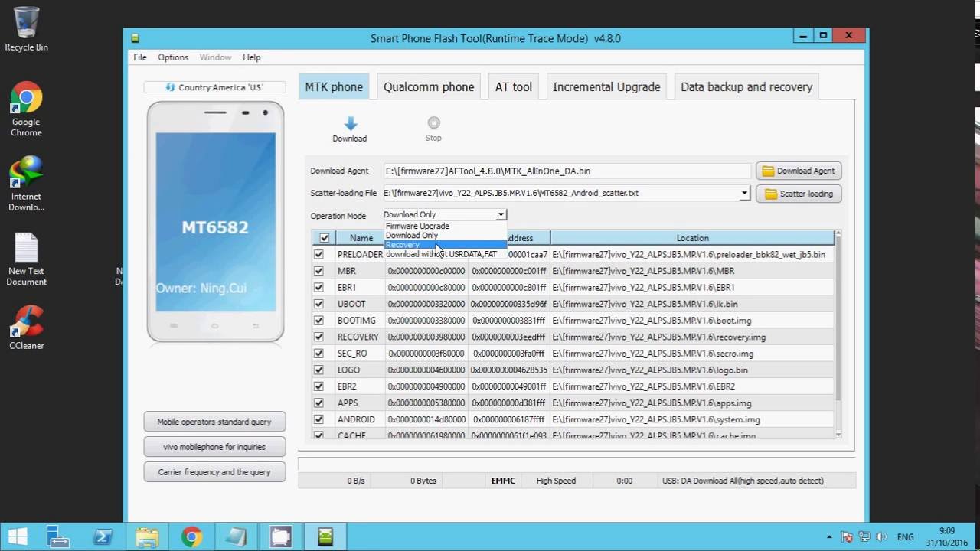Uncheck the RECOVERY partition checkbox
This screenshot has width=980, height=551.
pos(318,337)
